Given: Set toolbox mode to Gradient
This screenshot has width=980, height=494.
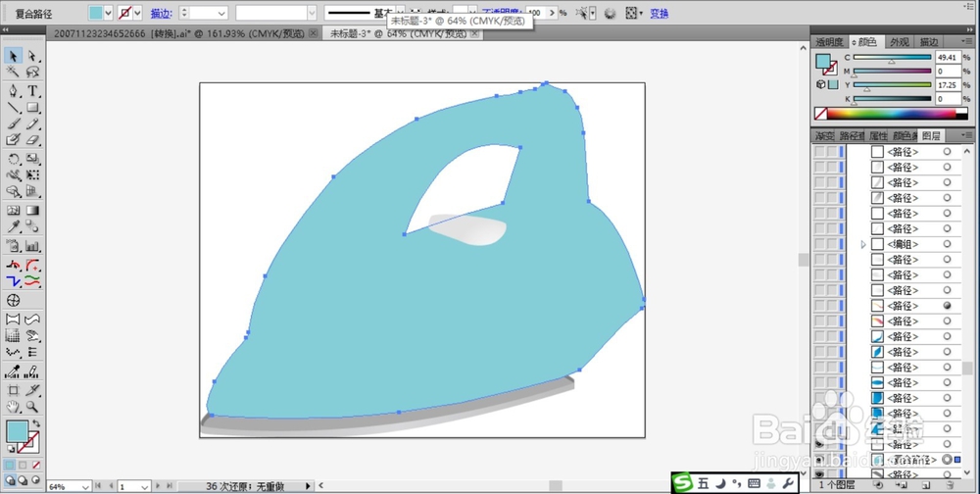Looking at the screenshot, I should (x=23, y=466).
